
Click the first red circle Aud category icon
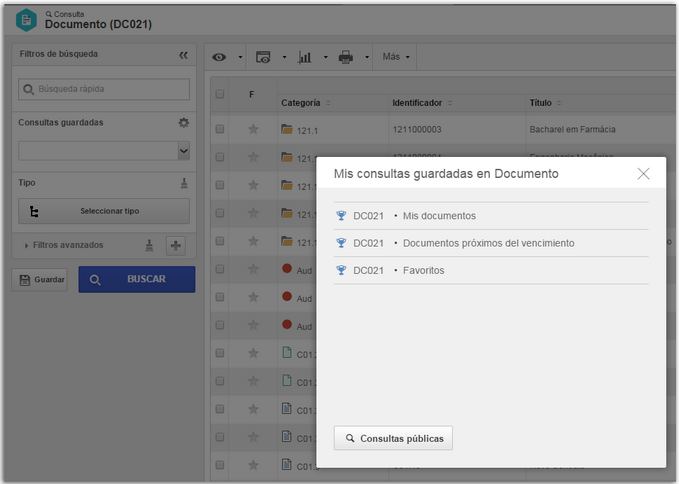(x=287, y=268)
